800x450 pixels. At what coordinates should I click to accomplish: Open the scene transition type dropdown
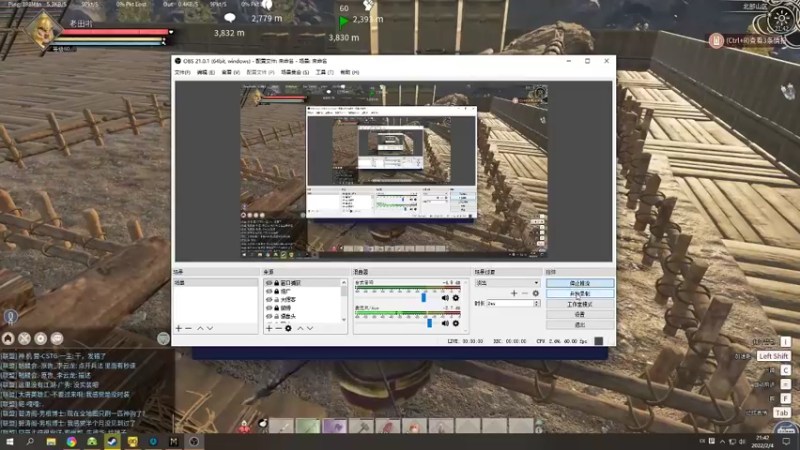pos(507,283)
